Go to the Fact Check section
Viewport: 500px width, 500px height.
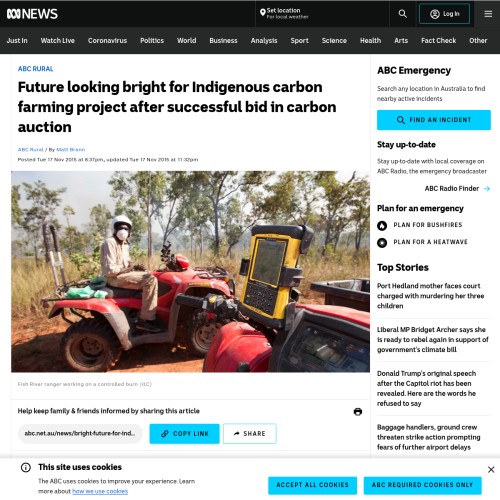click(x=438, y=41)
